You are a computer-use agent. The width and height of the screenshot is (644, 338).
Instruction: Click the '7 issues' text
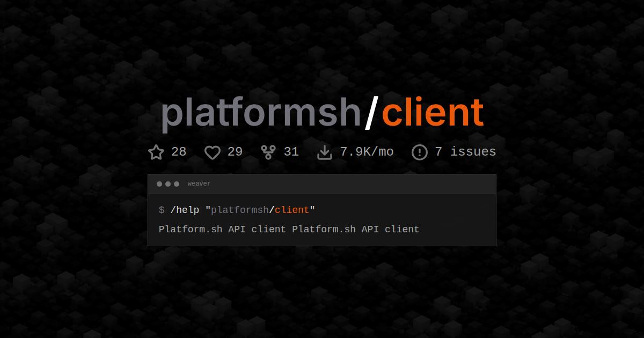pyautogui.click(x=465, y=152)
